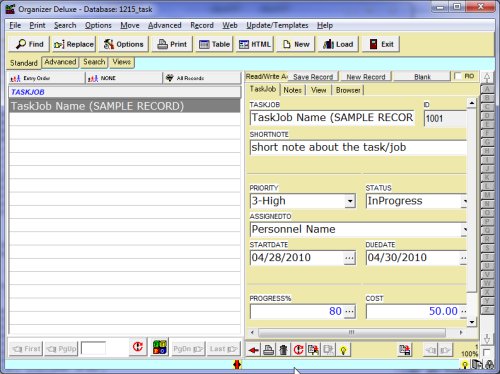Click the colorful grid icon under record list

click(159, 347)
